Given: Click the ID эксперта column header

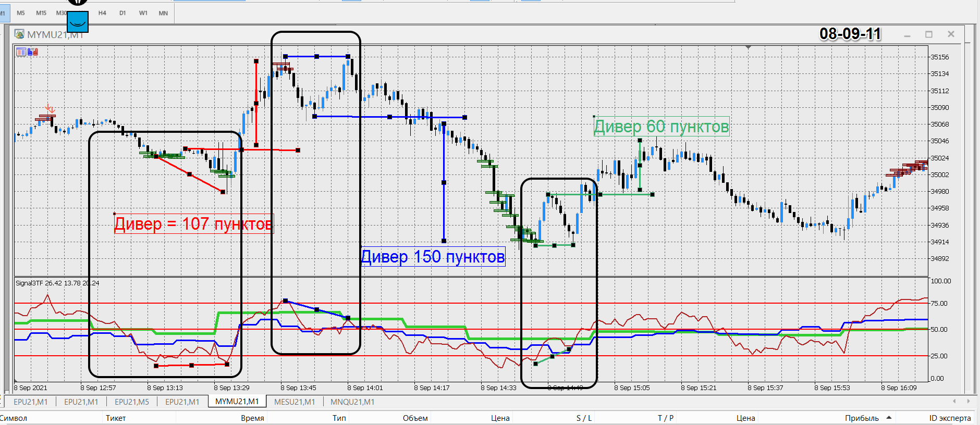Looking at the screenshot, I should tap(950, 418).
